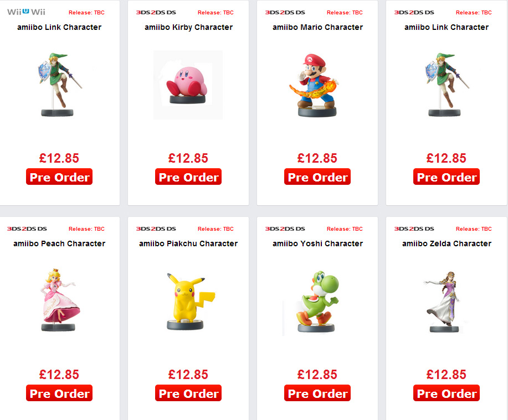Click the 3DS 2DS DS logo on the Yoshi card
The height and width of the screenshot is (420, 508).
285,229
